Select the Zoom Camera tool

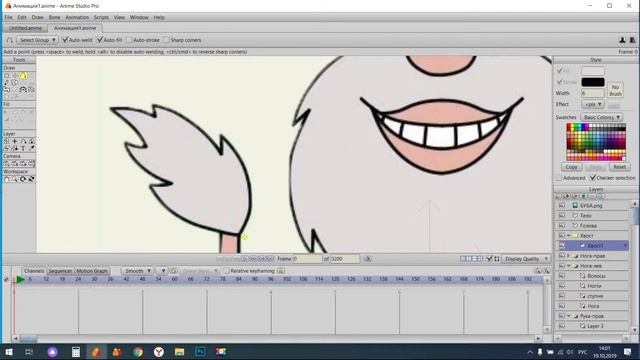15,164
